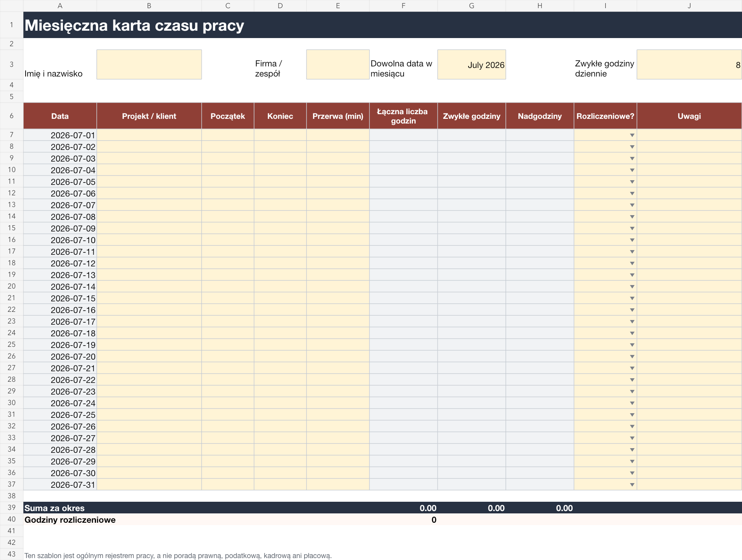
Task: Open Rozliczeniowe dropdown for 2026-07-01
Action: (632, 135)
